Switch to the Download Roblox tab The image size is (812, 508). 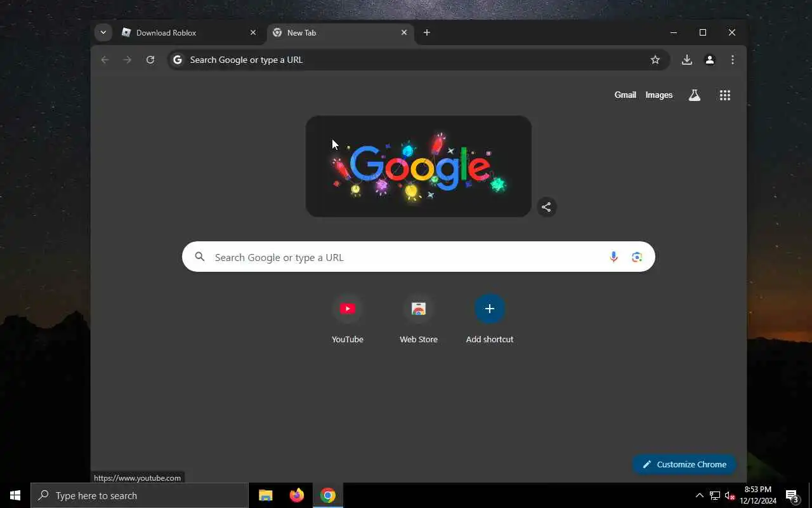pyautogui.click(x=189, y=32)
